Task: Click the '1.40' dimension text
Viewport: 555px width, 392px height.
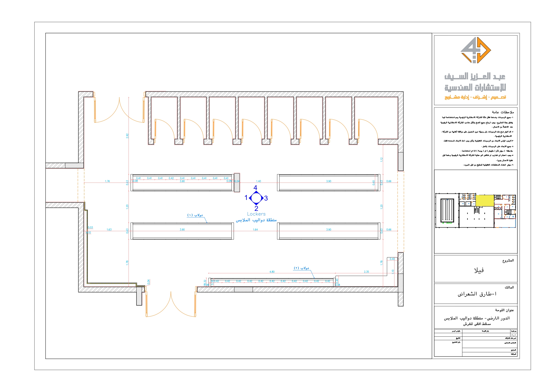Action: click(x=258, y=181)
